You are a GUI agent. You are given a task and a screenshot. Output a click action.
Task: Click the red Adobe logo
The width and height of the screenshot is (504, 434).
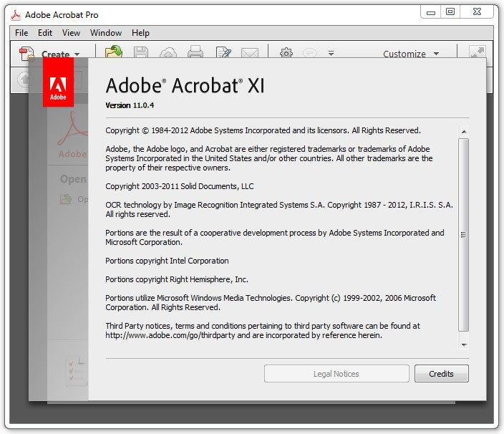click(x=58, y=82)
